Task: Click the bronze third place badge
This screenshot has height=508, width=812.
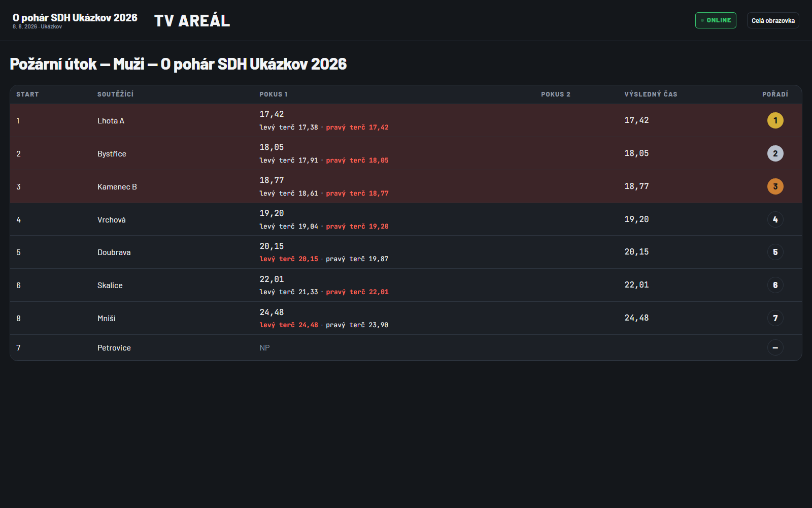Action: (x=775, y=186)
